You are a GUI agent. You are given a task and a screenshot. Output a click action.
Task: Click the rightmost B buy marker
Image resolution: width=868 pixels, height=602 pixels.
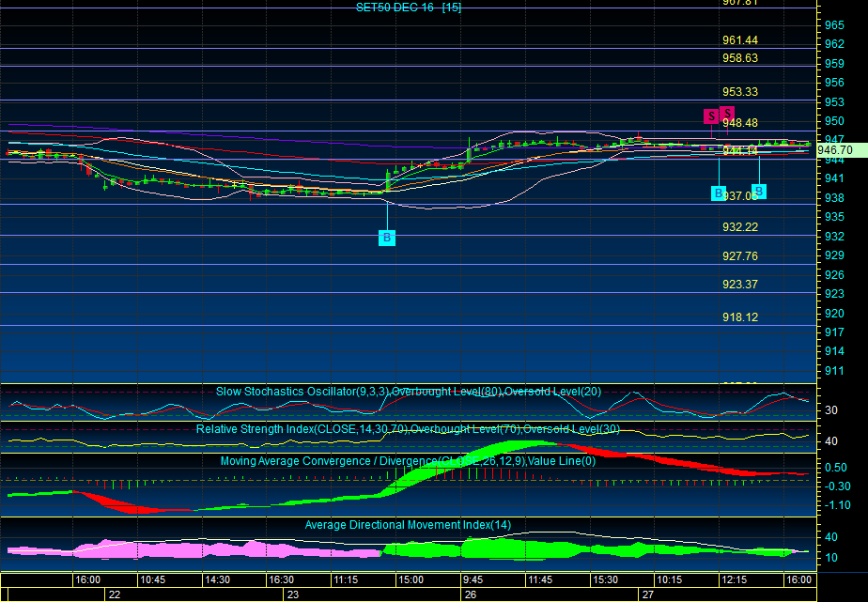click(759, 192)
